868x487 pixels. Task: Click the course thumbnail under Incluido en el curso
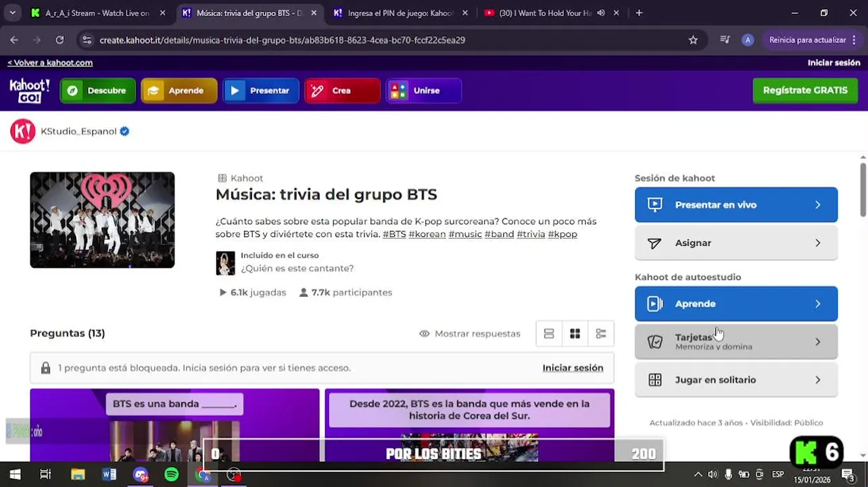(x=225, y=263)
